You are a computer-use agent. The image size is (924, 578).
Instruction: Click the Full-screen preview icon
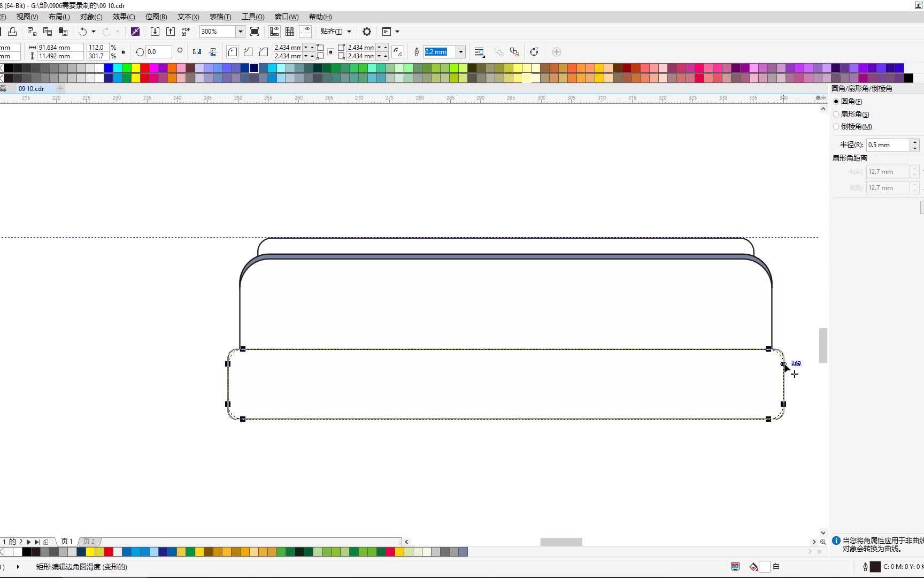pos(255,32)
